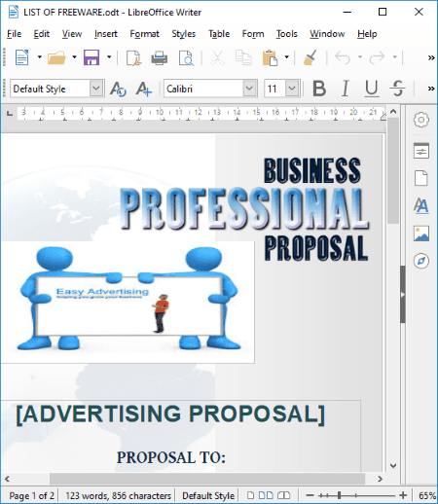This screenshot has width=438, height=504.
Task: Toggle Underline formatting
Action: 371,89
